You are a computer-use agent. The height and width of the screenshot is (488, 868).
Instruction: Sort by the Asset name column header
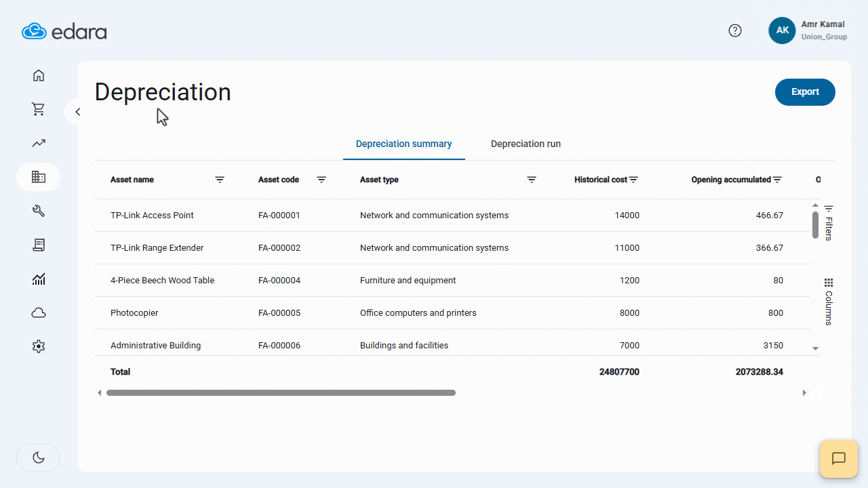[x=132, y=180]
